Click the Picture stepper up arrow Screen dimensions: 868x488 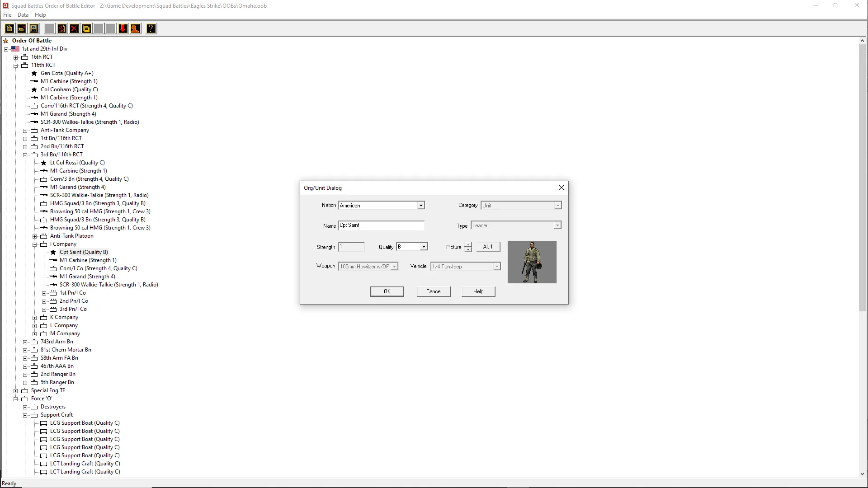coord(468,244)
